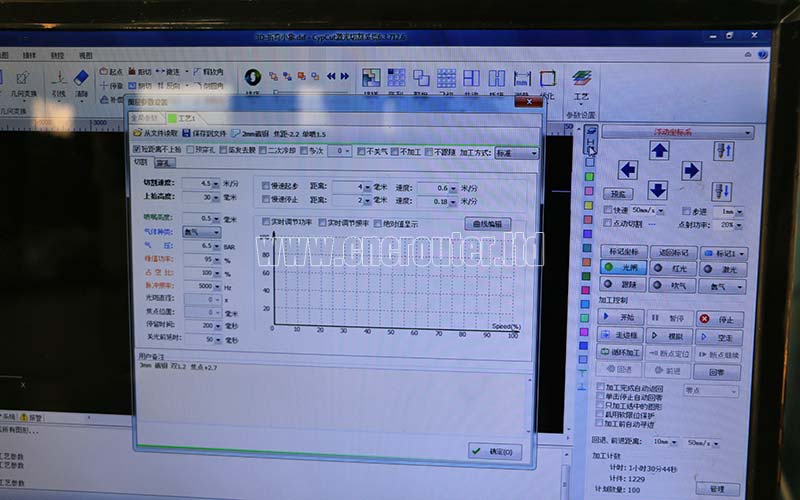The image size is (800, 500).
Task: Open the 视图 view ribbon menu
Action: [86, 56]
